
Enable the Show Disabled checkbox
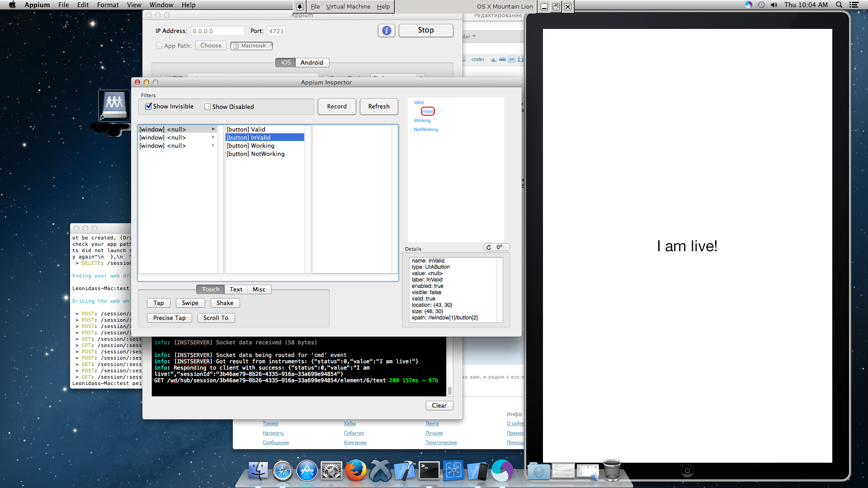click(208, 107)
